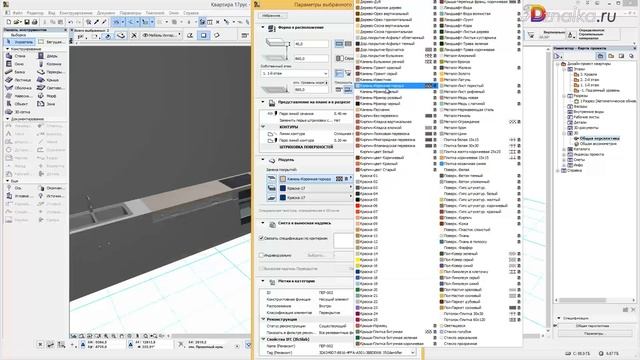The height and width of the screenshot is (360, 640).
Task: Collapse 'Форма и расположение' section
Action: click(x=263, y=27)
